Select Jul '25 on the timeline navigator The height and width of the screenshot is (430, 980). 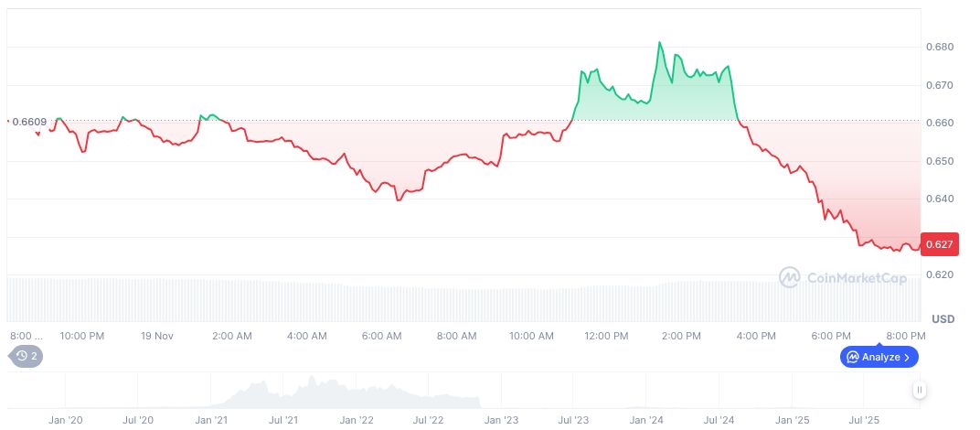864,421
